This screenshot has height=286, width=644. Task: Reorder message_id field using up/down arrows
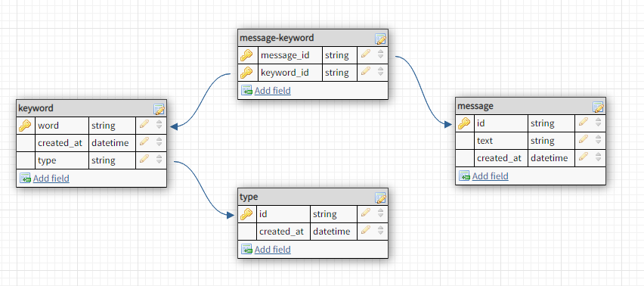coord(381,54)
